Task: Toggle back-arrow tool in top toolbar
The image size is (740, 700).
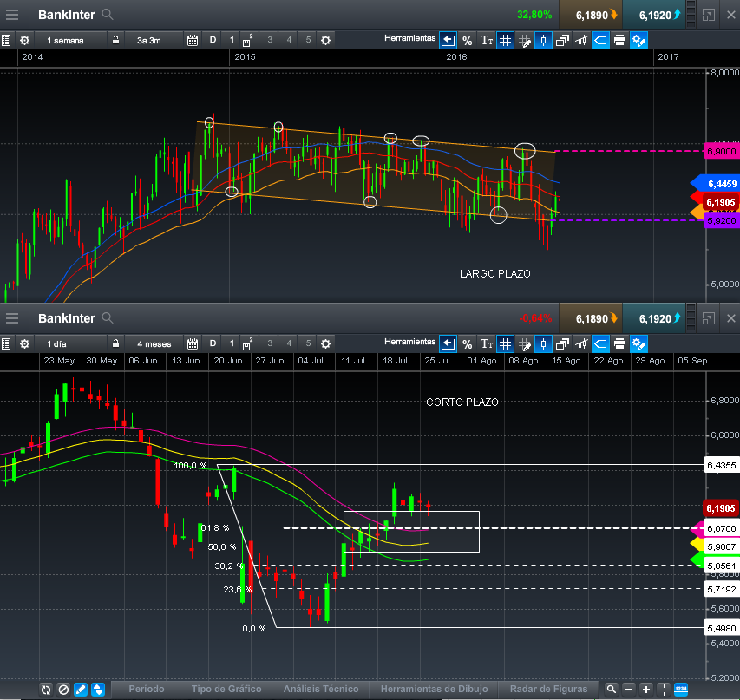Action: (448, 41)
